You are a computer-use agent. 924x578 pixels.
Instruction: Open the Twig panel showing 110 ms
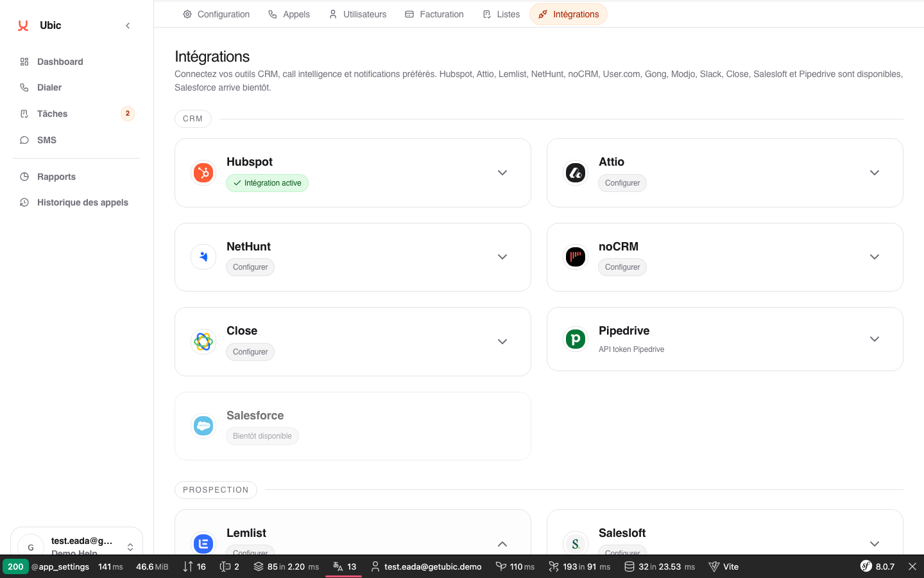pyautogui.click(x=515, y=566)
